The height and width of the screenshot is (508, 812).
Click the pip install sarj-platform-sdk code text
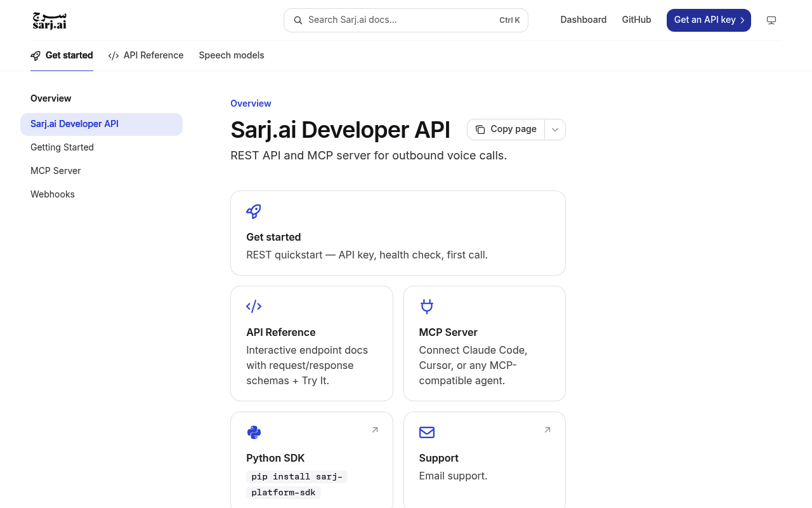(x=297, y=485)
